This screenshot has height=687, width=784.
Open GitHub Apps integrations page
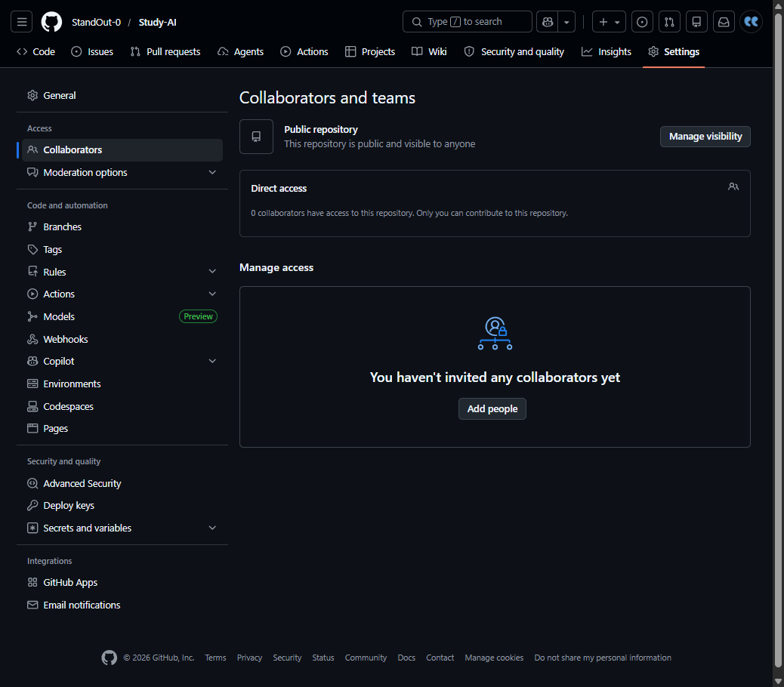click(122, 582)
